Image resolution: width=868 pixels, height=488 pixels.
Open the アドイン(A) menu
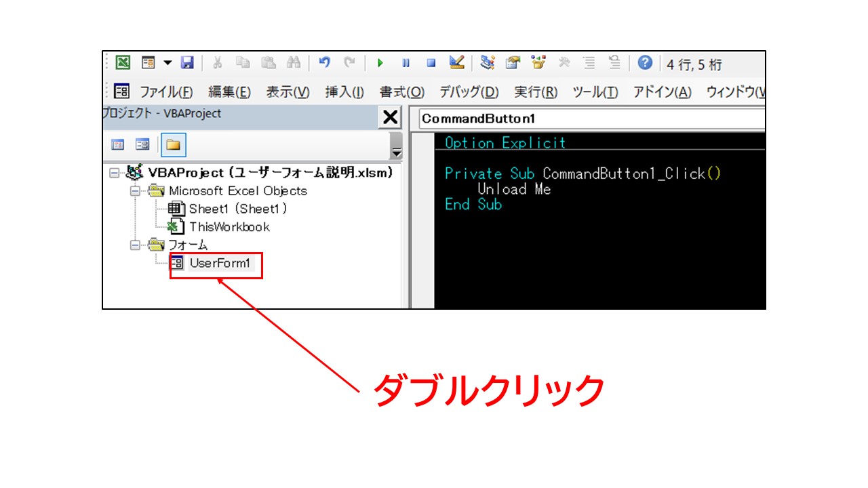[x=662, y=92]
